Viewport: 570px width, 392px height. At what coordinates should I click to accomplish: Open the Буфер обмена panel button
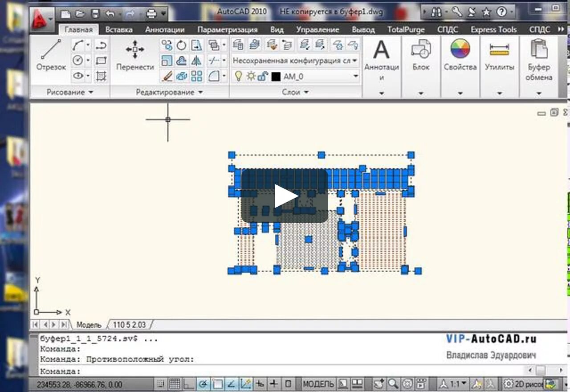pos(539,67)
